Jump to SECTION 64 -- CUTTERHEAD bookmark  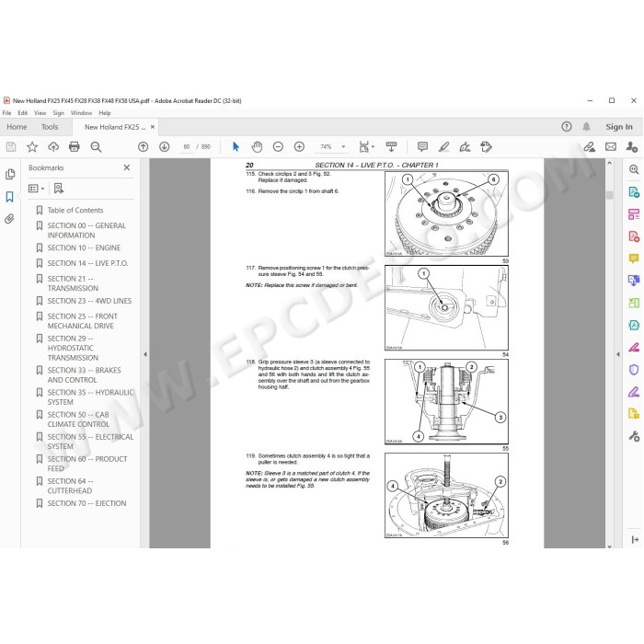coord(70,486)
